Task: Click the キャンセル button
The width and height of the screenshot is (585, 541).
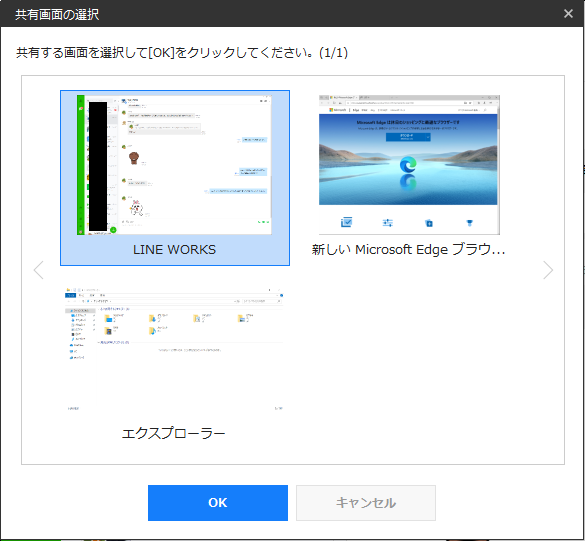Action: tap(366, 503)
